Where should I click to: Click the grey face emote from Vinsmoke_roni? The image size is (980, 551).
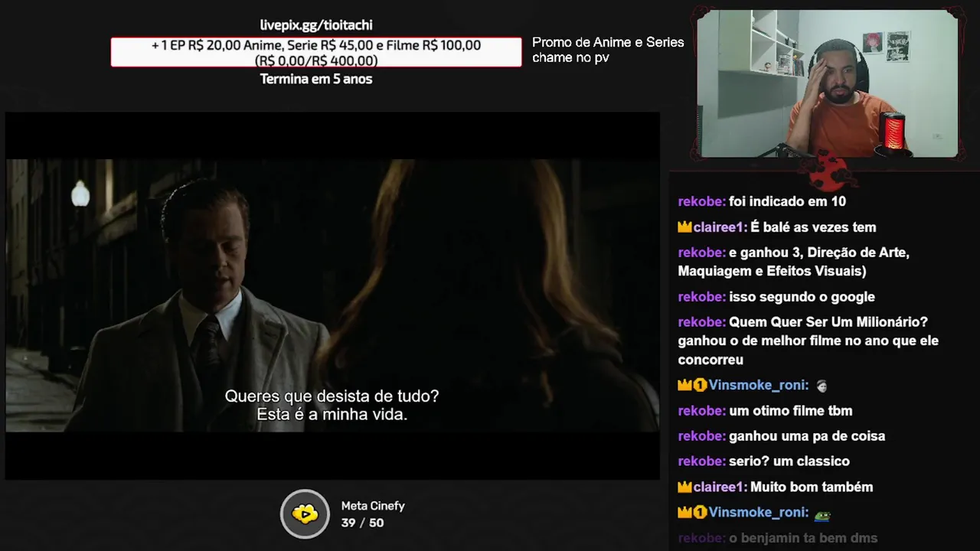point(822,386)
